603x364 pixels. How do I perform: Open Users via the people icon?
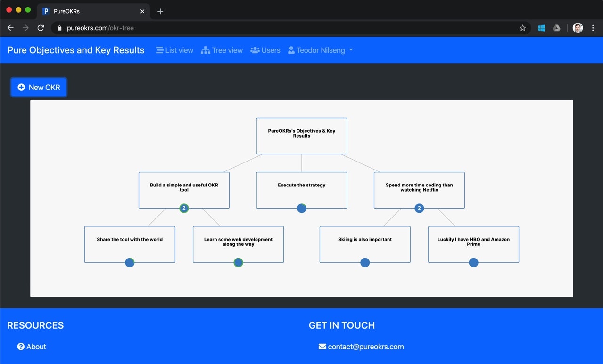(254, 50)
